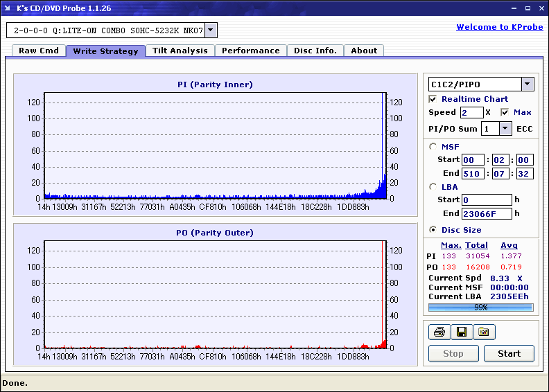This screenshot has width=549, height=392.
Task: Click the MSF Start seconds field showing 02
Action: [x=500, y=160]
